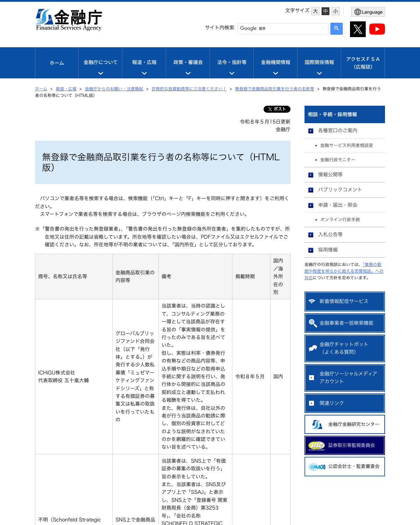Click arrow icon on 金融庁ソーシャルメディアアカウント banner
The image size is (420, 525).
coord(311,378)
